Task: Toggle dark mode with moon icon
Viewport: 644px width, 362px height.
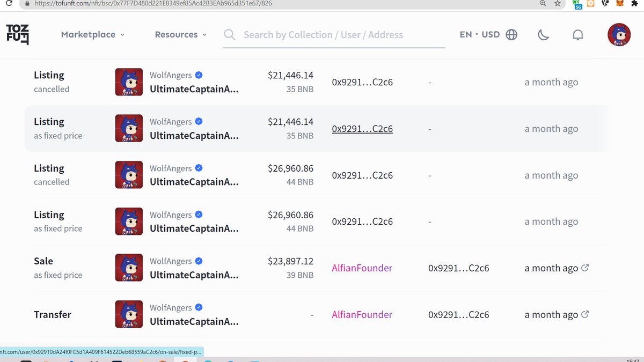Action: [544, 35]
